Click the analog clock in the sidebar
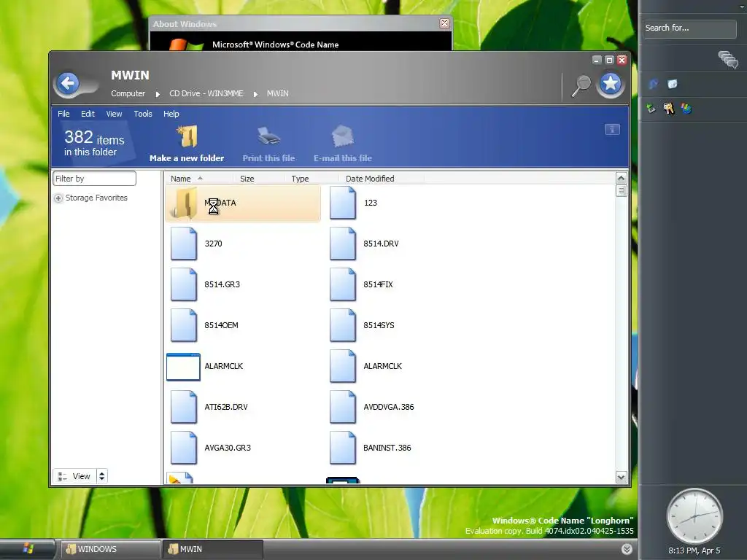The image size is (747, 560). click(x=694, y=516)
